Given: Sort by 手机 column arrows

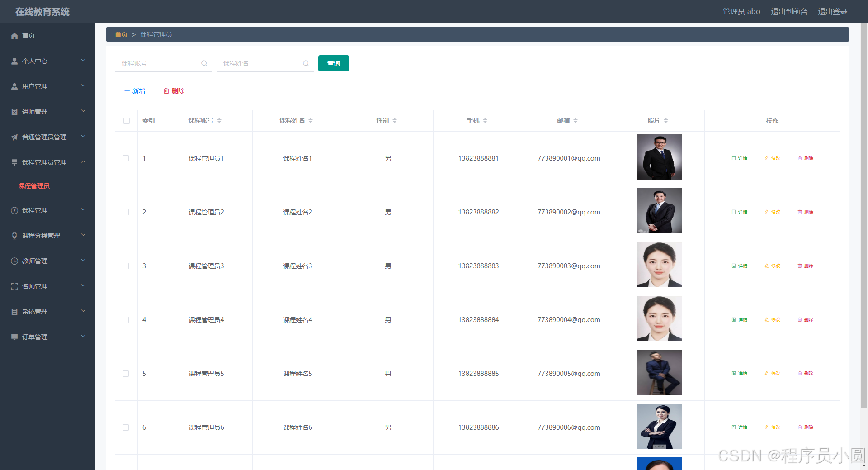Looking at the screenshot, I should pos(485,120).
